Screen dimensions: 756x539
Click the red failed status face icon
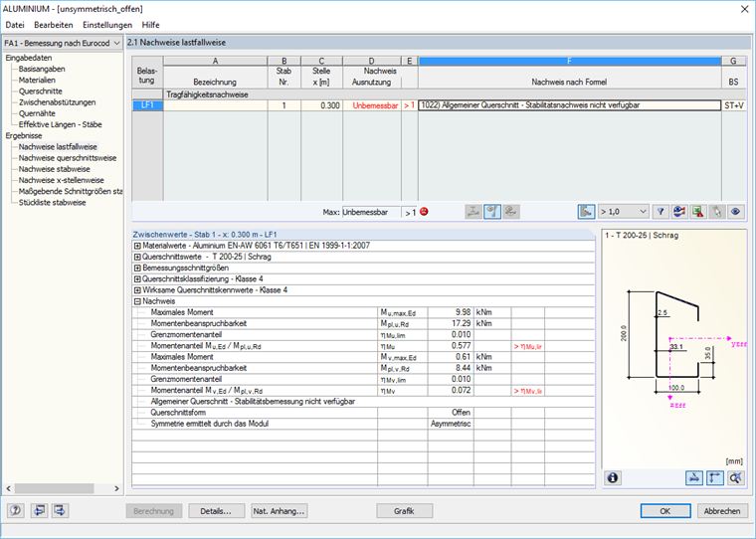point(425,212)
